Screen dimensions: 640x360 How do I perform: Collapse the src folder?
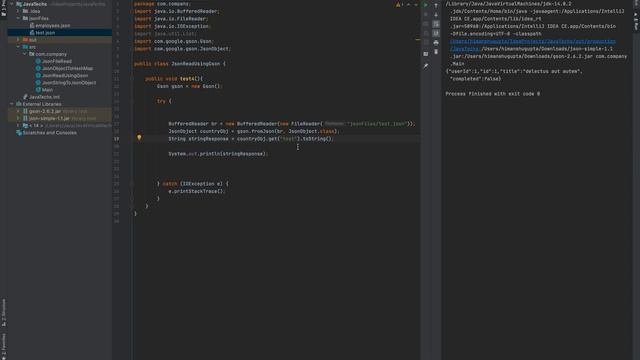tap(18, 47)
